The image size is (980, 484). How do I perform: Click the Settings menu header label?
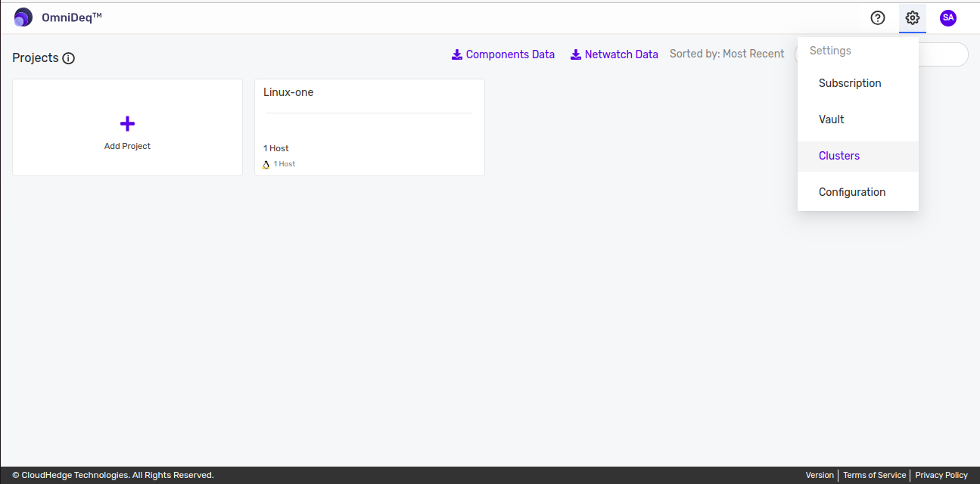pos(830,51)
